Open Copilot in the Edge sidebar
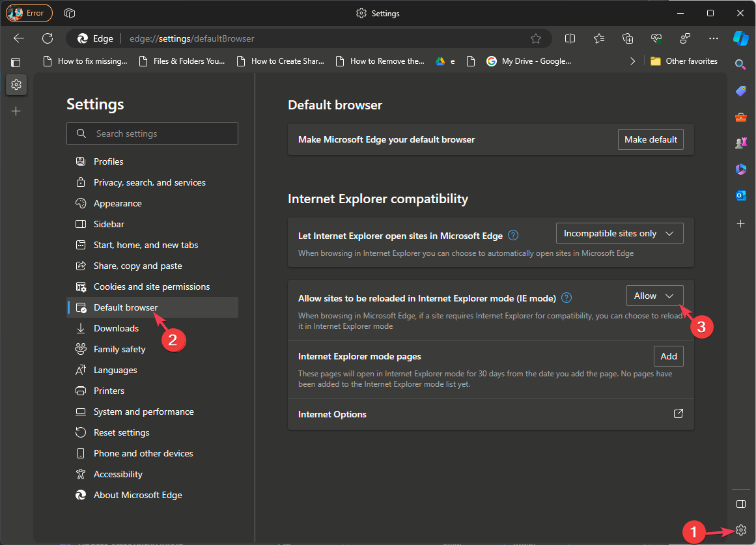This screenshot has height=545, width=756. tap(740, 38)
